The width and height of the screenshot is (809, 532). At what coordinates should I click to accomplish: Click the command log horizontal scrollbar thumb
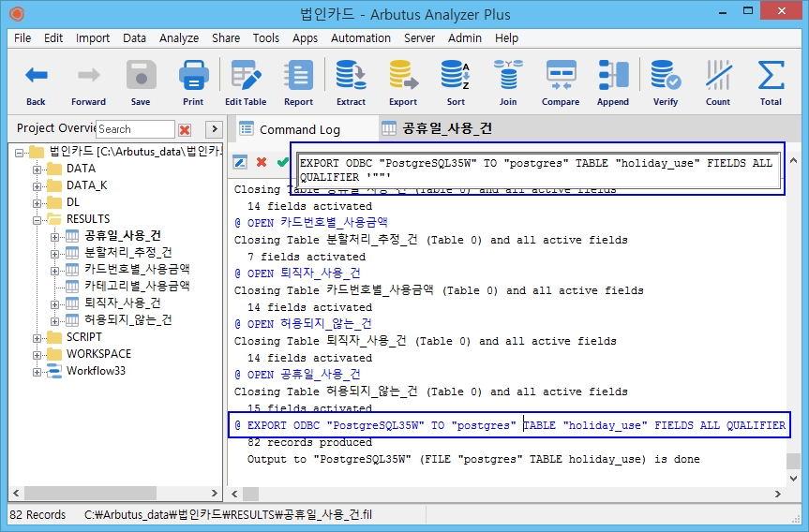point(250,494)
